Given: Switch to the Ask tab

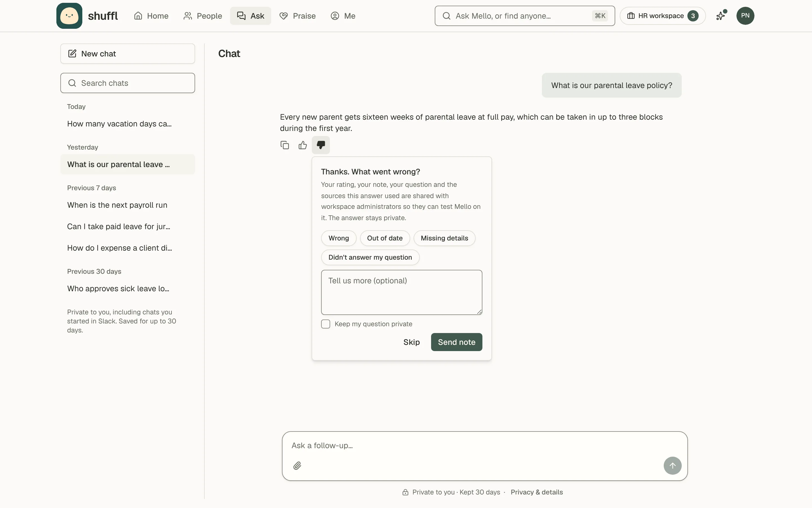Looking at the screenshot, I should 250,16.
